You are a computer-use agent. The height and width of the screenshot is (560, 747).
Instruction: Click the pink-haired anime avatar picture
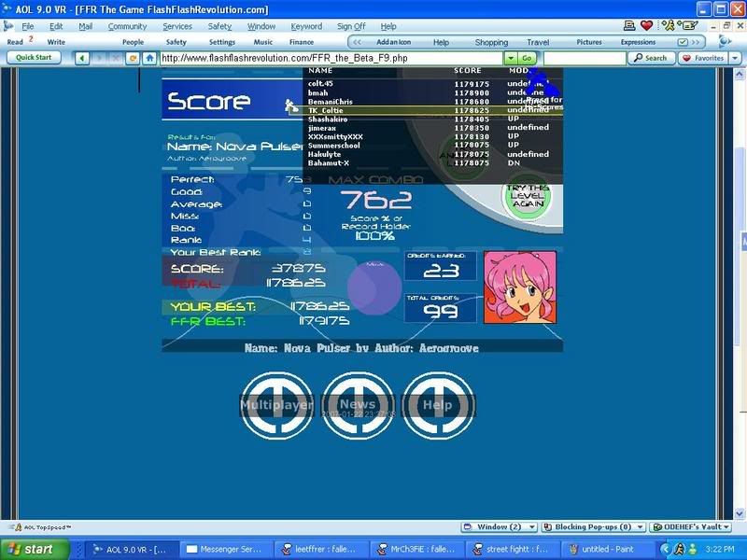(x=520, y=287)
